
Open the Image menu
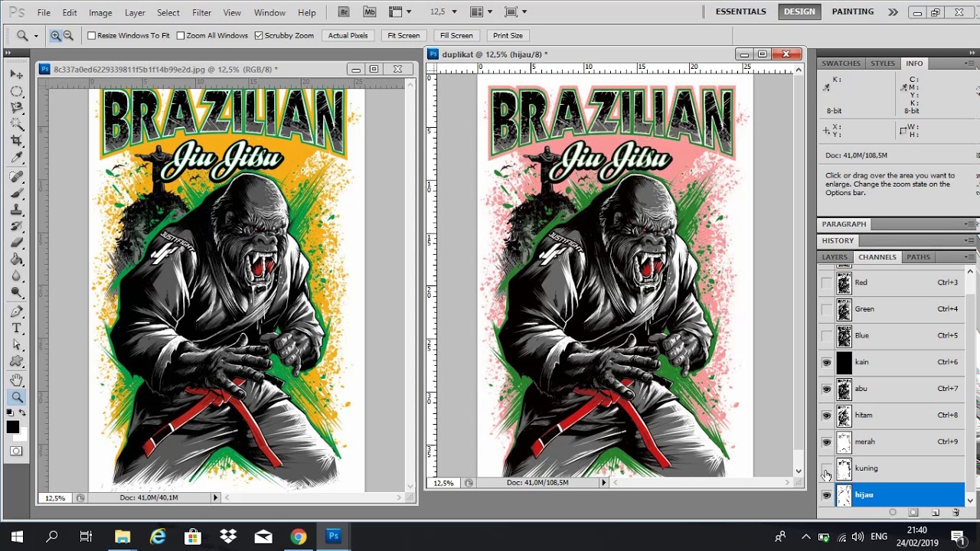(100, 13)
